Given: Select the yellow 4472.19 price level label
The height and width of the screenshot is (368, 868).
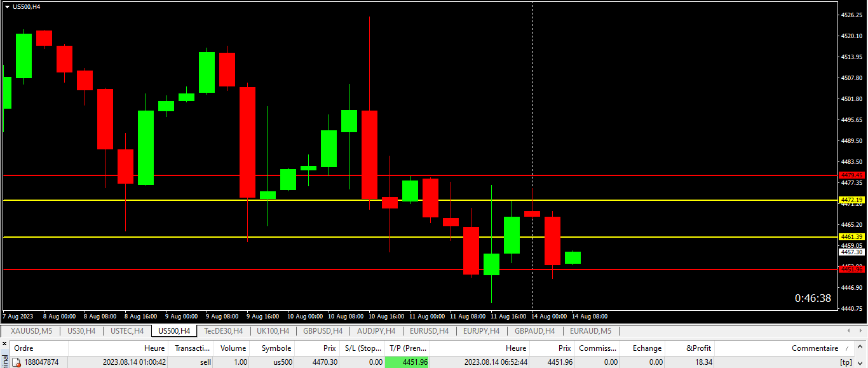Looking at the screenshot, I should [852, 200].
